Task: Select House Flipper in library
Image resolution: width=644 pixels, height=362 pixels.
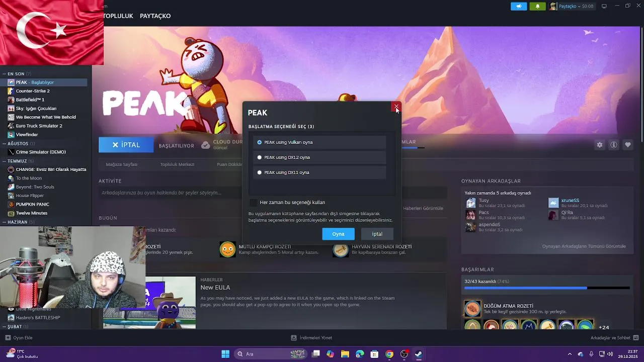Action: click(x=30, y=196)
